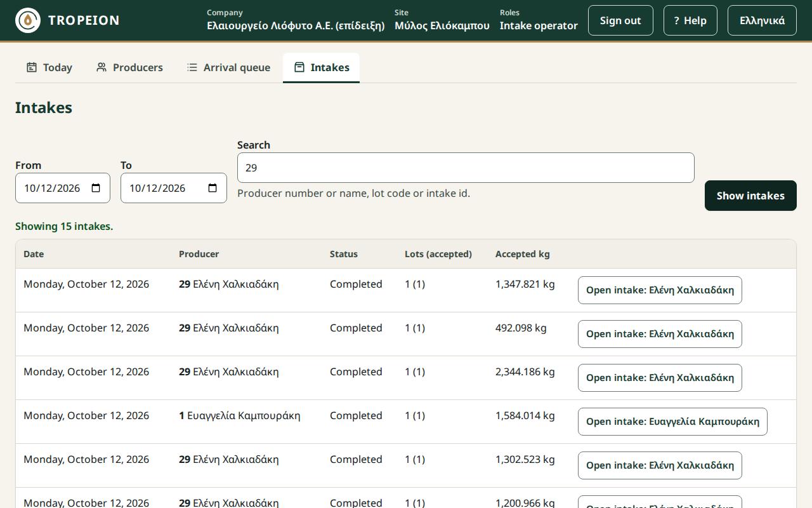Screen dimensions: 812x508
Task: Click producer name 1 Ευαγγελία Καμπουράκη
Action: point(240,415)
